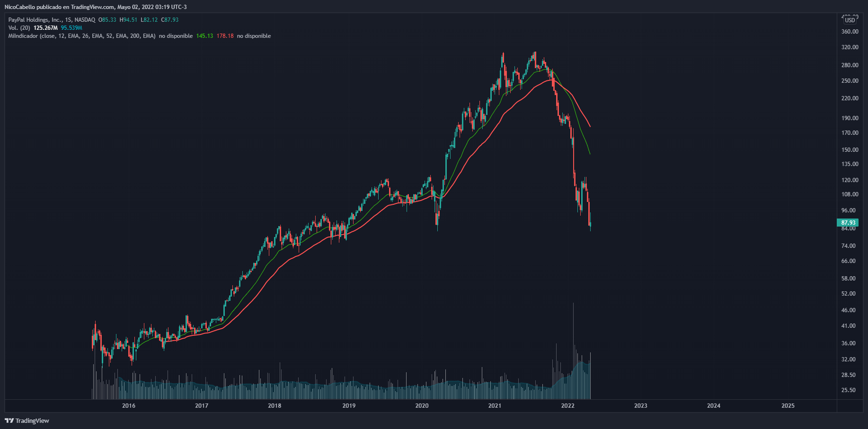
Task: Click the 135.00 price scale label
Action: (x=850, y=164)
